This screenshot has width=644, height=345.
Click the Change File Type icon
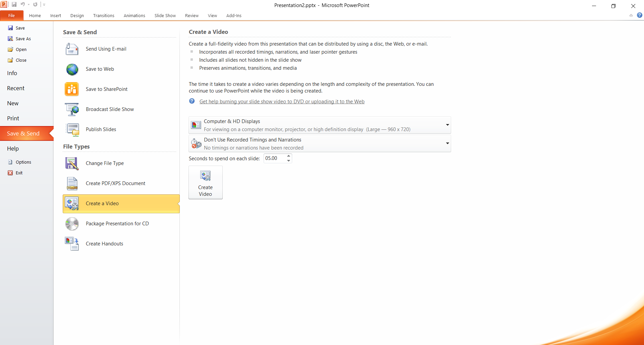coord(72,163)
